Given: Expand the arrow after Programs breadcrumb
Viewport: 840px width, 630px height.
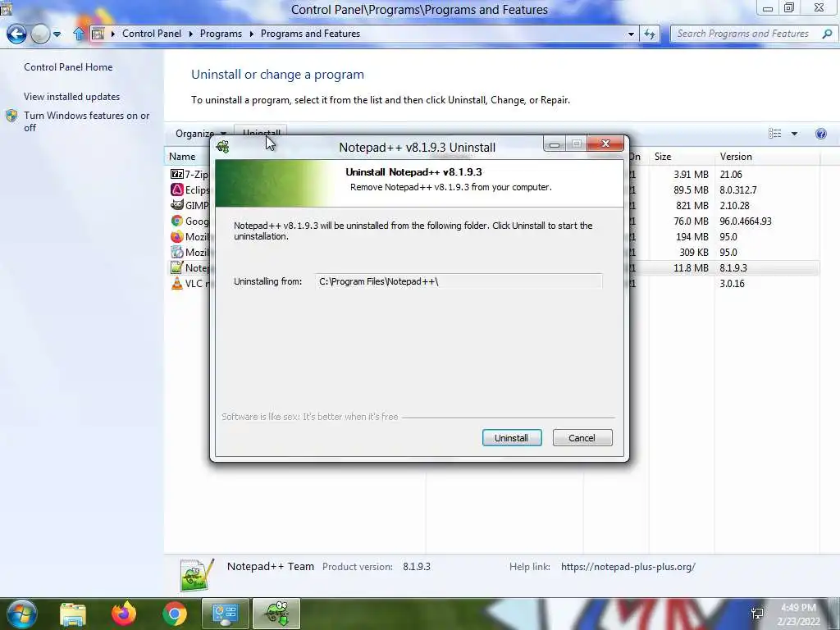Looking at the screenshot, I should [x=251, y=34].
